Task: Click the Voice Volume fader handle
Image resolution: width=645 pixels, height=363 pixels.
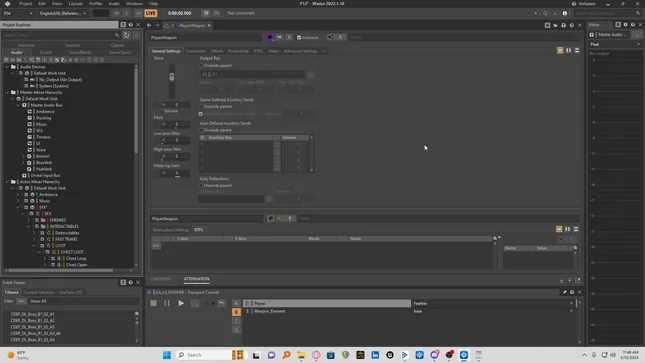Action: pos(172,77)
